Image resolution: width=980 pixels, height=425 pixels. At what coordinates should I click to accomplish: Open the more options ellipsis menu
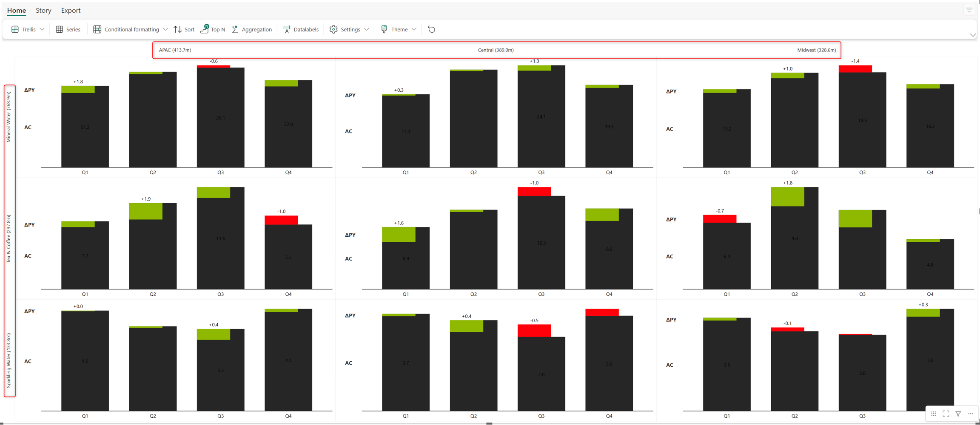pyautogui.click(x=970, y=414)
